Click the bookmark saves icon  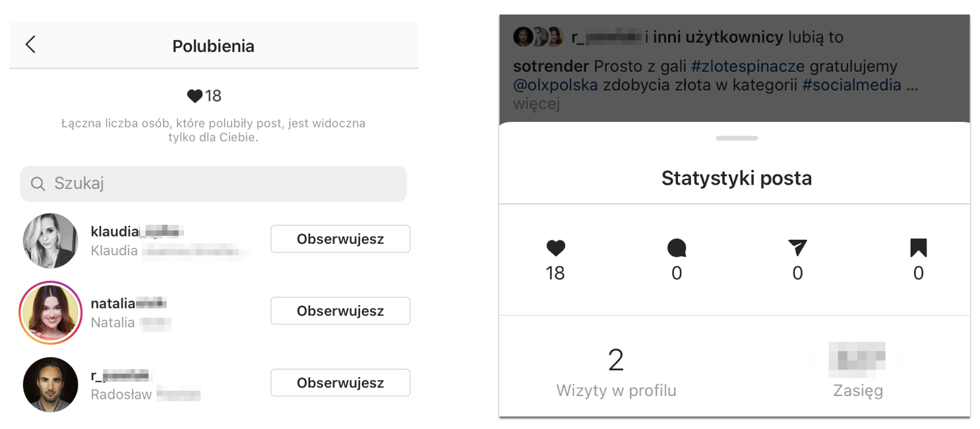pyautogui.click(x=918, y=248)
